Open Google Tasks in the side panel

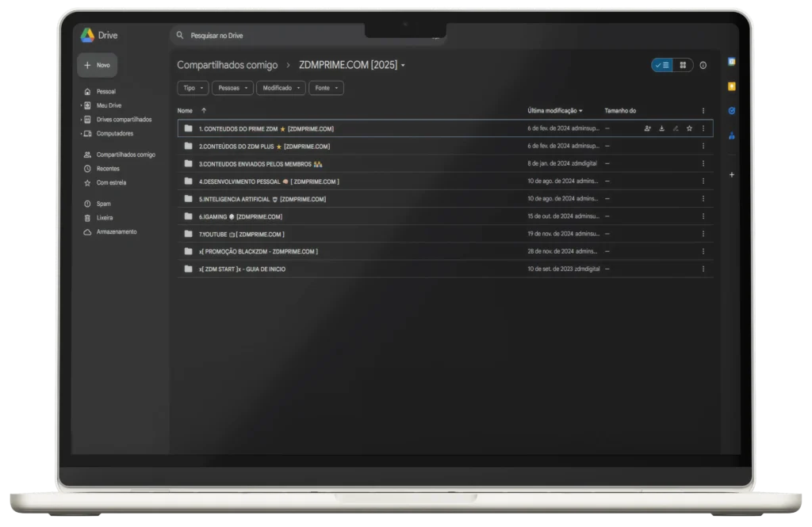click(731, 111)
